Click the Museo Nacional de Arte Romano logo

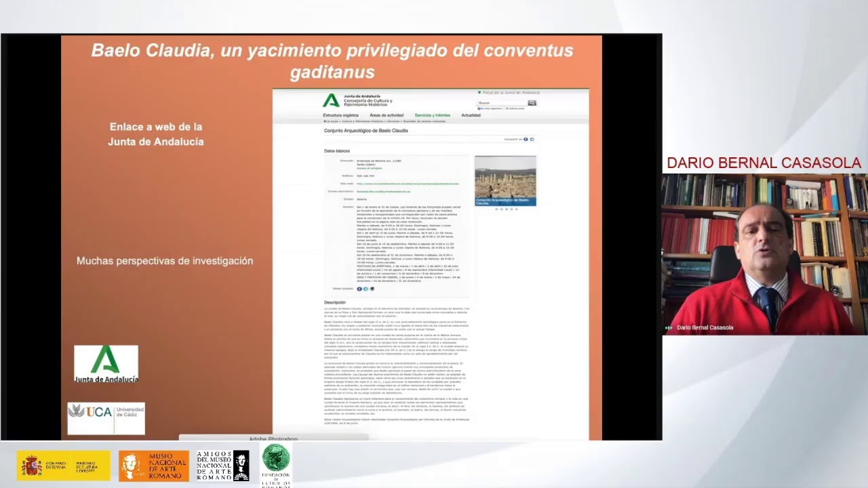point(154,466)
